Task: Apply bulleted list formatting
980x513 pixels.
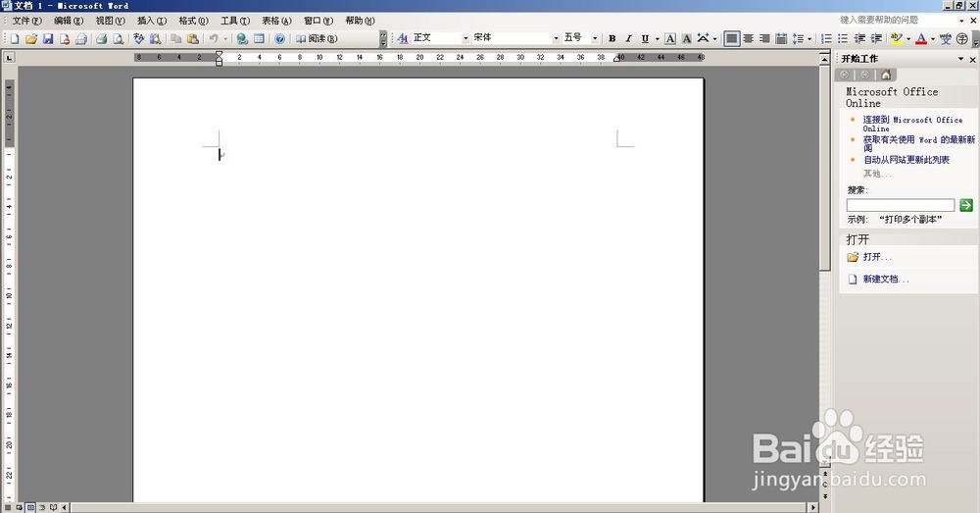Action: point(843,39)
